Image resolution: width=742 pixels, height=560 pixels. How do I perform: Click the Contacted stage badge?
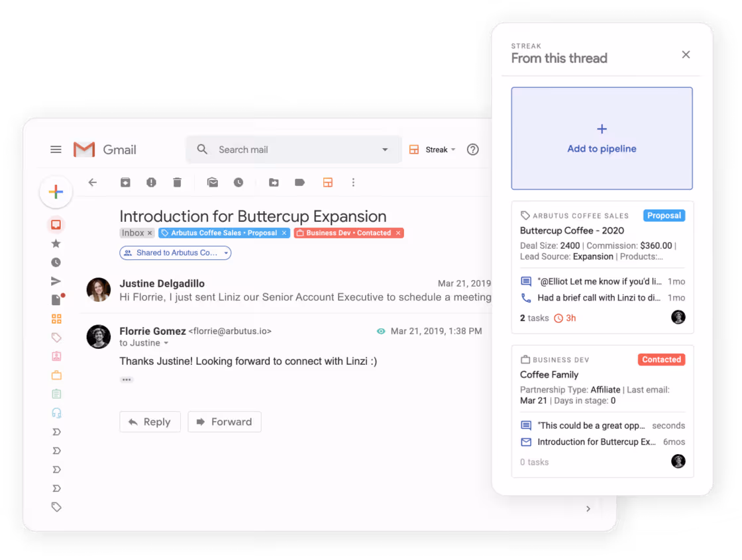tap(662, 359)
